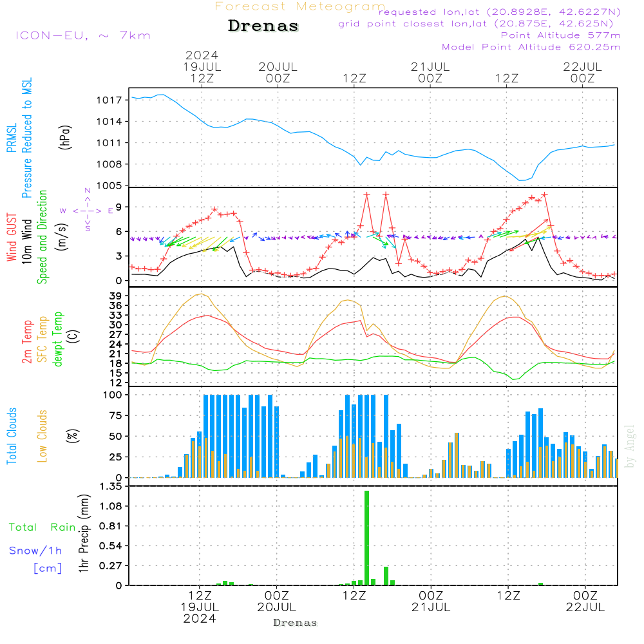644x644 pixels.
Task: Click the by Angel watermark
Action: click(x=630, y=446)
